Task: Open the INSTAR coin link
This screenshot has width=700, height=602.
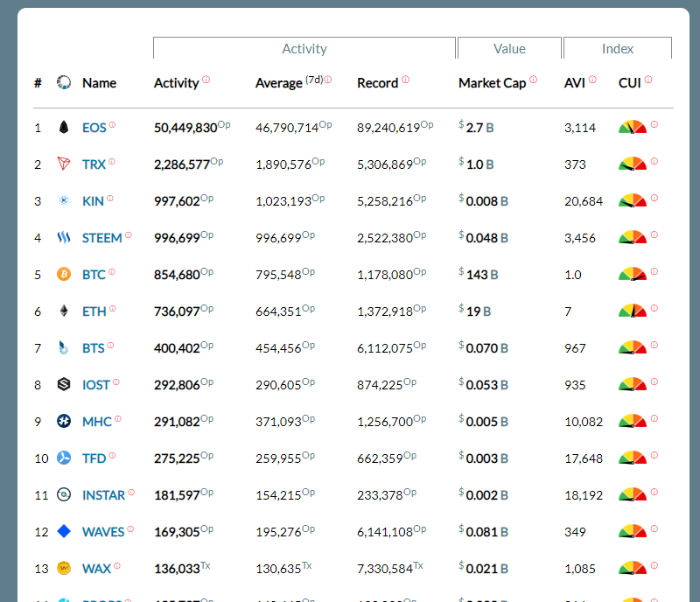Action: (x=103, y=495)
